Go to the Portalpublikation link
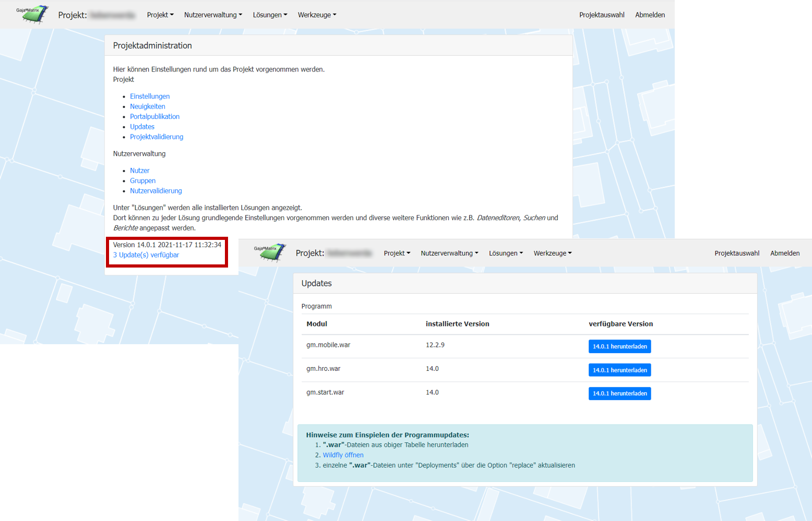The width and height of the screenshot is (812, 521). point(154,117)
